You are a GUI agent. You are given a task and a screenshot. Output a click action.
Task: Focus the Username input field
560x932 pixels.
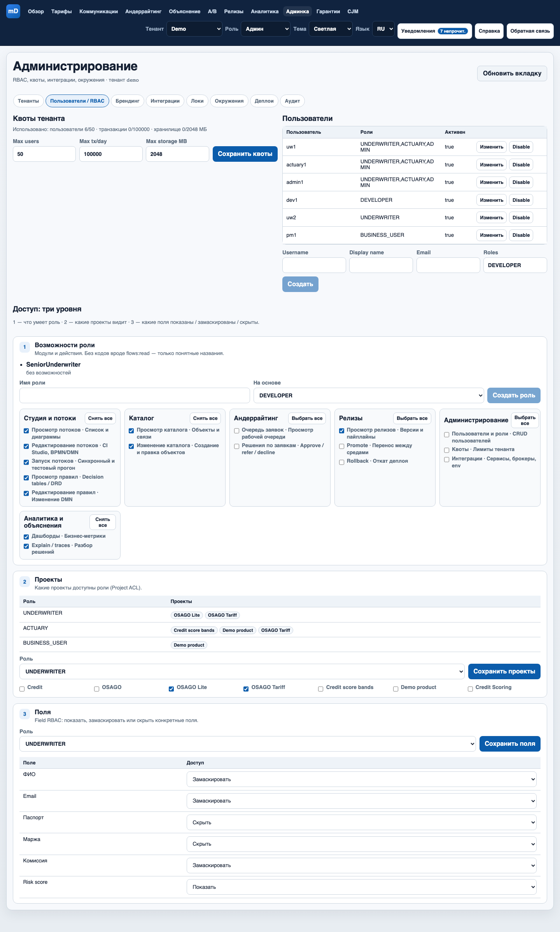pos(314,265)
